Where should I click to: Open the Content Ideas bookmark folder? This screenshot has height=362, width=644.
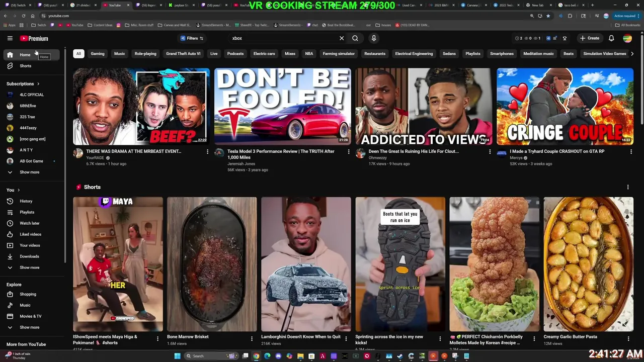(x=101, y=25)
